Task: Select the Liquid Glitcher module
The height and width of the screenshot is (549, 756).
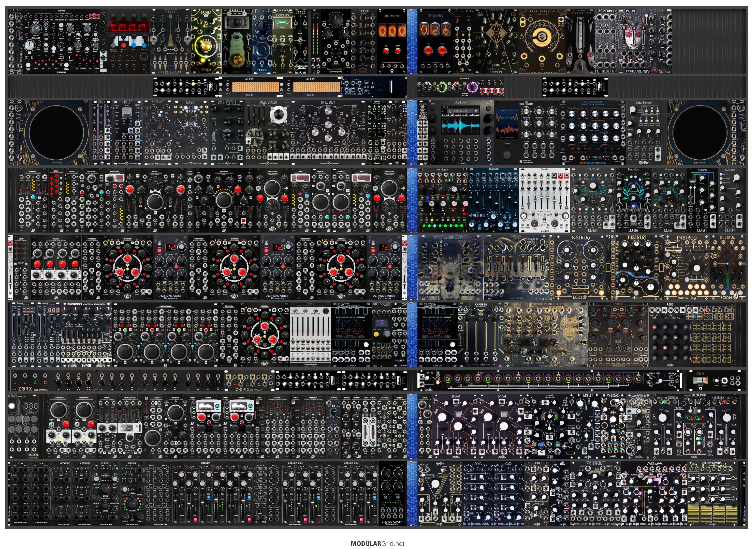Action: (170, 41)
